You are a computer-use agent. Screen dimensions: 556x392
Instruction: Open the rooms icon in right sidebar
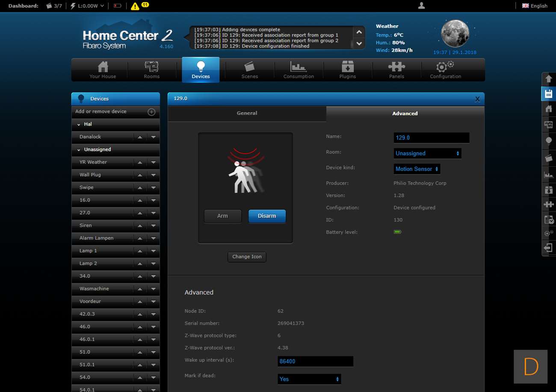point(549,124)
